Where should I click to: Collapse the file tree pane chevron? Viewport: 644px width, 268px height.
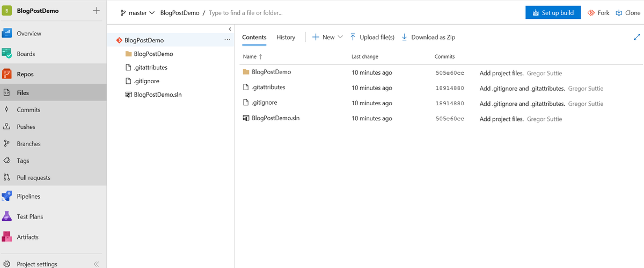point(230,28)
